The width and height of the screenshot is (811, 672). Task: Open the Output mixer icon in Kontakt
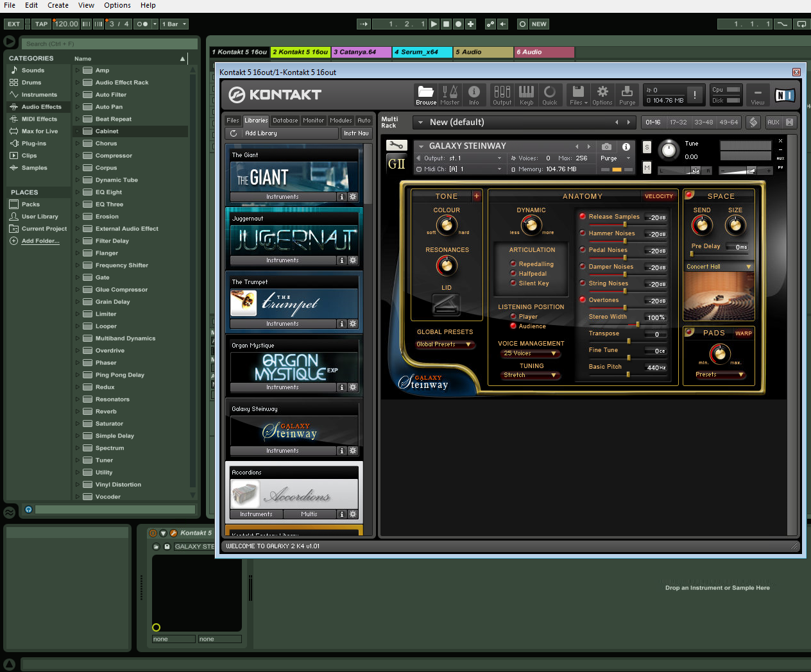[x=502, y=95]
